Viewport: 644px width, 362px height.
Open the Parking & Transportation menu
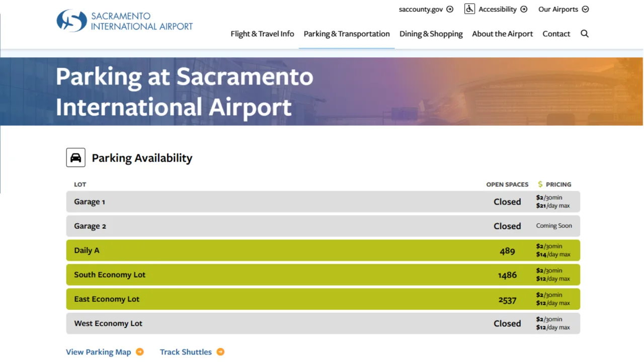[x=347, y=34]
